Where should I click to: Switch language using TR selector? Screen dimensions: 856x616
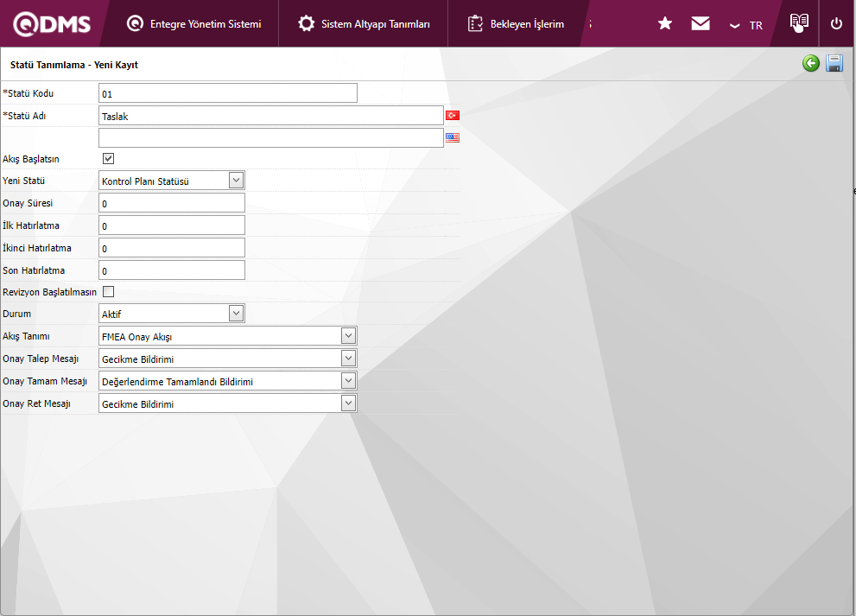tap(746, 25)
